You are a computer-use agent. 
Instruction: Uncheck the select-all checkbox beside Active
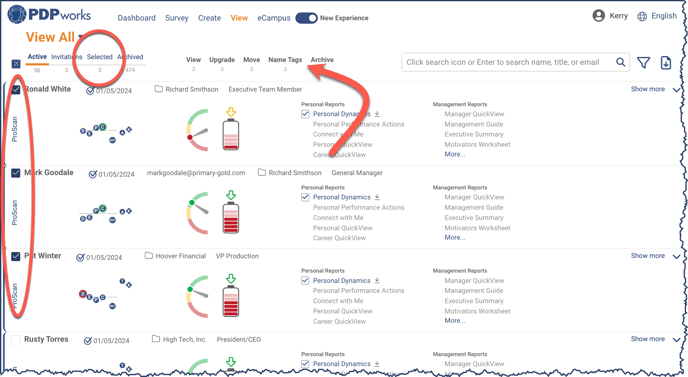(16, 64)
